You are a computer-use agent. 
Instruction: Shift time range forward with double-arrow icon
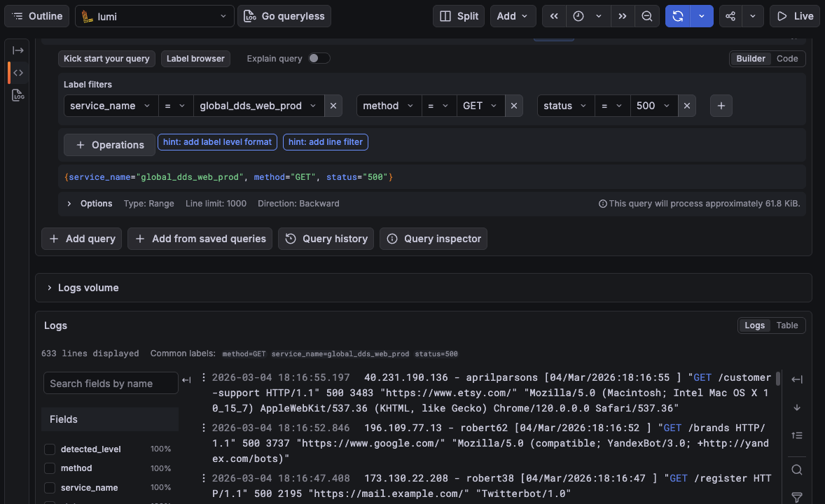(621, 16)
